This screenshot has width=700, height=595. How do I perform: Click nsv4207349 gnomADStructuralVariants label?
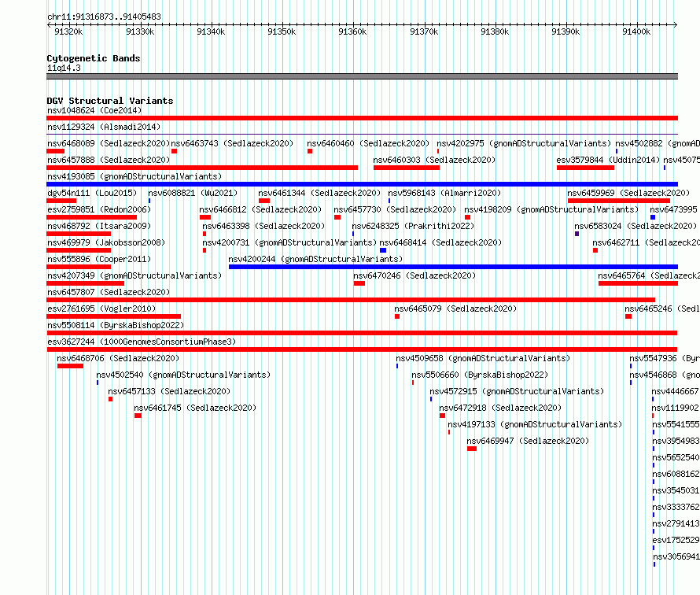coord(134,275)
